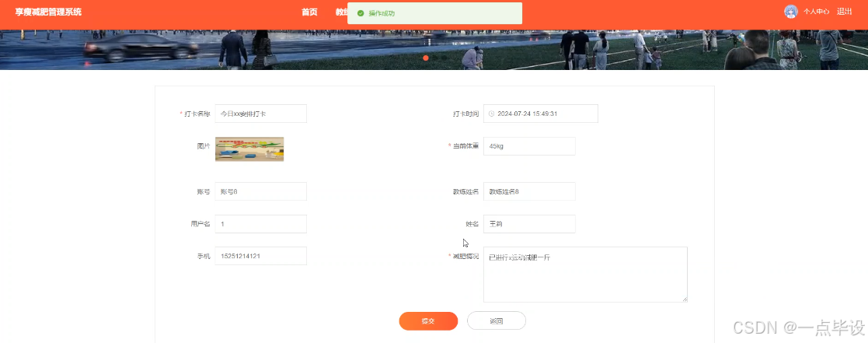Open 个人中心 link
This screenshot has height=343, width=868.
pyautogui.click(x=817, y=12)
